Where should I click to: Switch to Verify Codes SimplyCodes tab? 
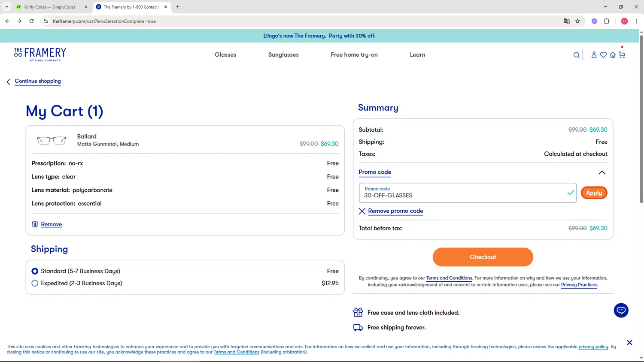click(x=51, y=7)
